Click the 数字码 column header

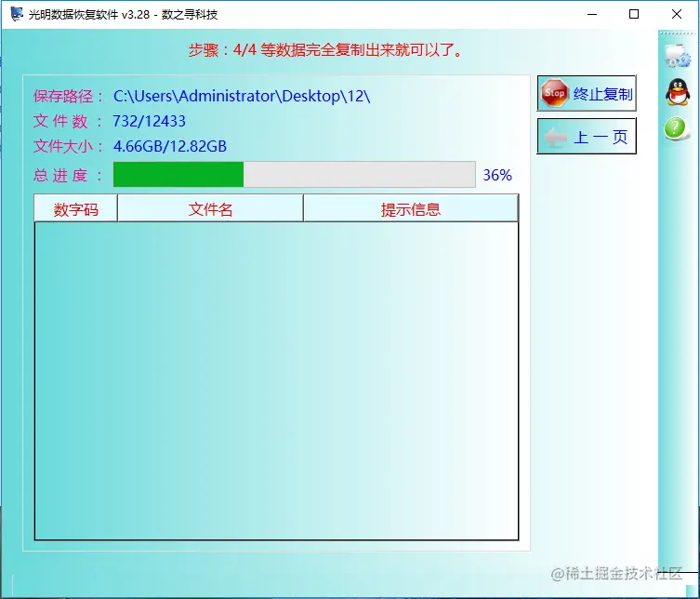point(75,208)
